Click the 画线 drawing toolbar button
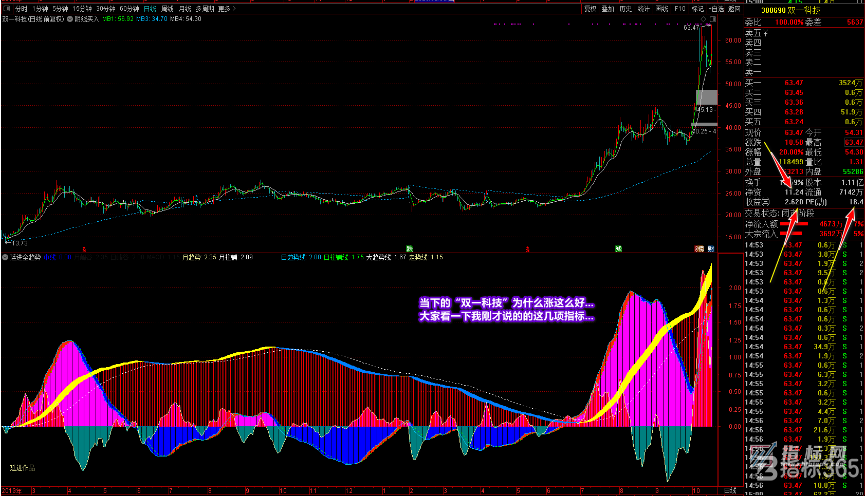868x496 pixels. point(662,9)
